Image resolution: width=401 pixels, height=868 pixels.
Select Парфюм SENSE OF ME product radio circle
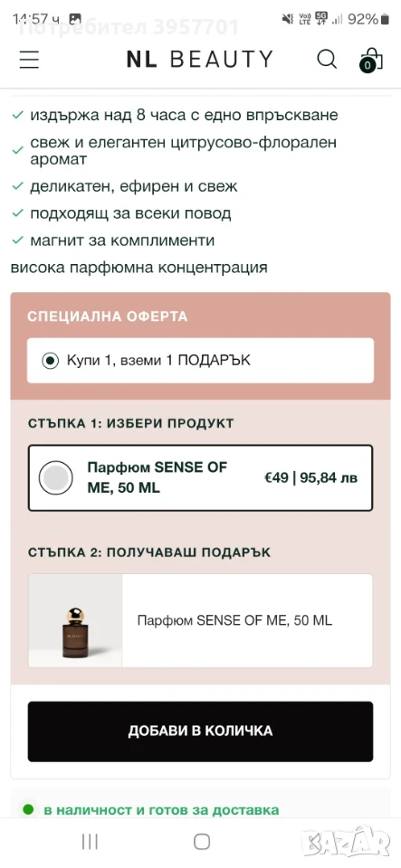(x=56, y=477)
